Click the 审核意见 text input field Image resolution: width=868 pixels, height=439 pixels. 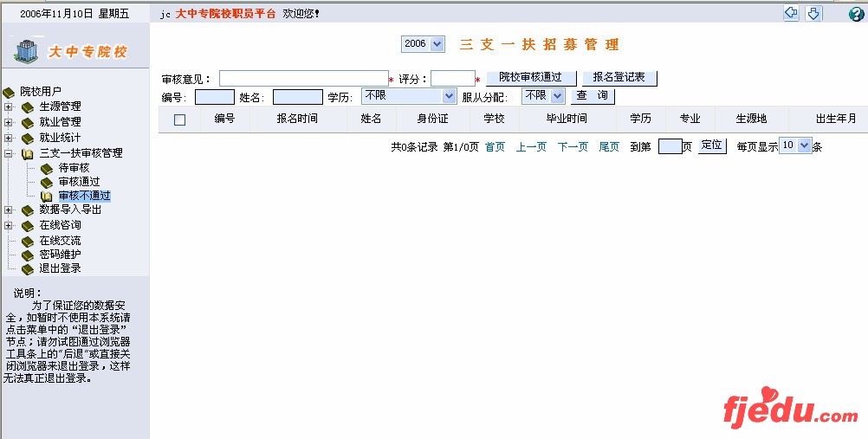tap(303, 78)
